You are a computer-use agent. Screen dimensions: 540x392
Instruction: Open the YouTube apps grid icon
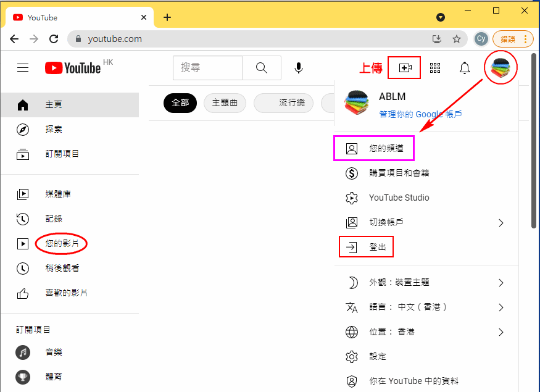pyautogui.click(x=435, y=68)
